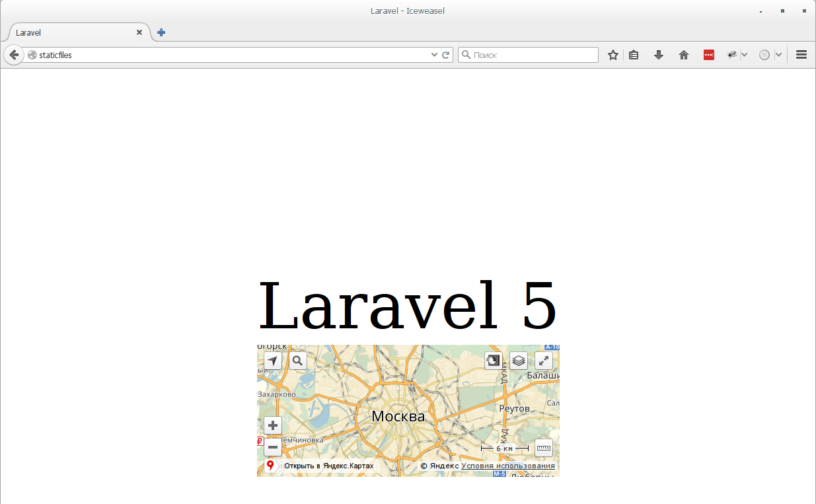The width and height of the screenshot is (816, 504).
Task: Click the Москва label on the map
Action: (x=398, y=417)
